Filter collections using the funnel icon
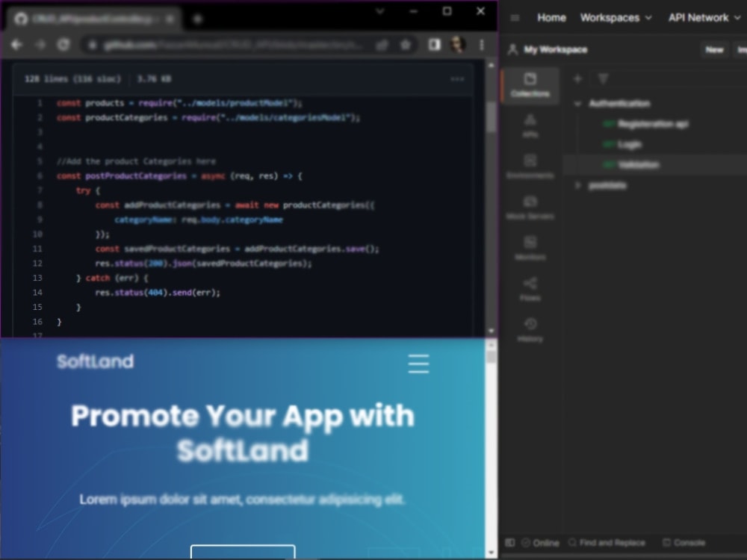Screen dimensions: 747x560 pos(602,78)
